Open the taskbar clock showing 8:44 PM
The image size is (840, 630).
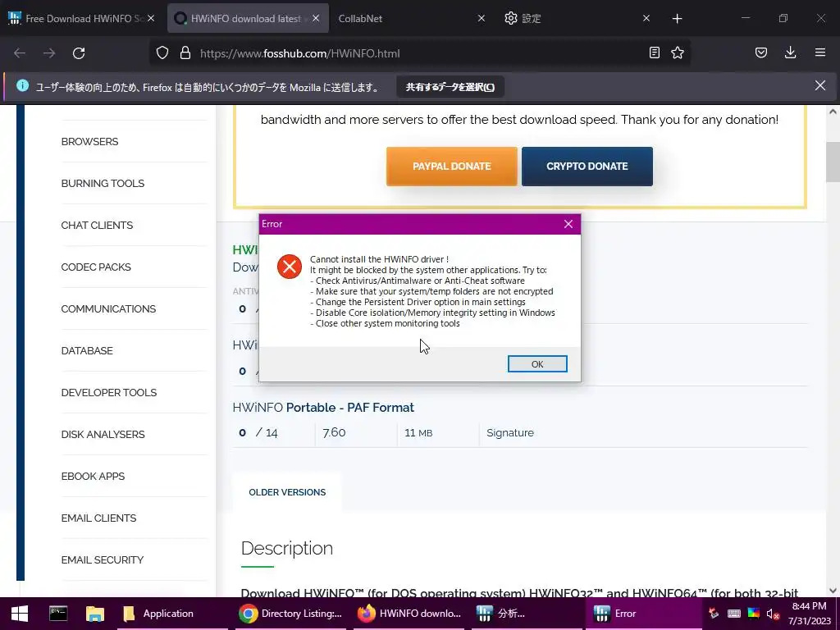pyautogui.click(x=809, y=614)
